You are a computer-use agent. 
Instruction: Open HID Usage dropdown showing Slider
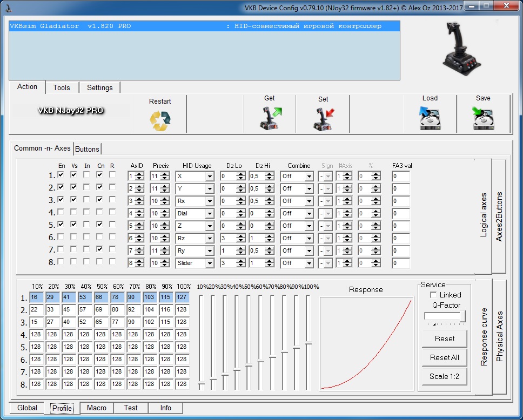point(210,263)
